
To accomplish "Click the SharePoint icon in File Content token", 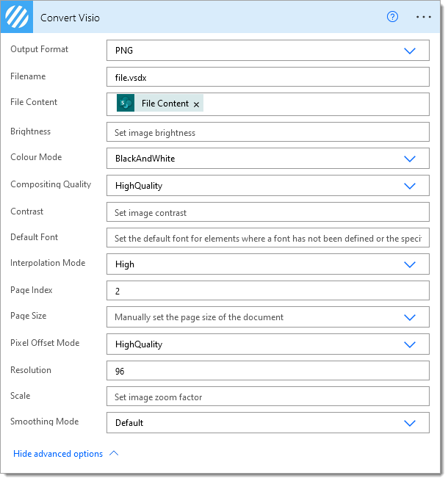I will click(126, 103).
